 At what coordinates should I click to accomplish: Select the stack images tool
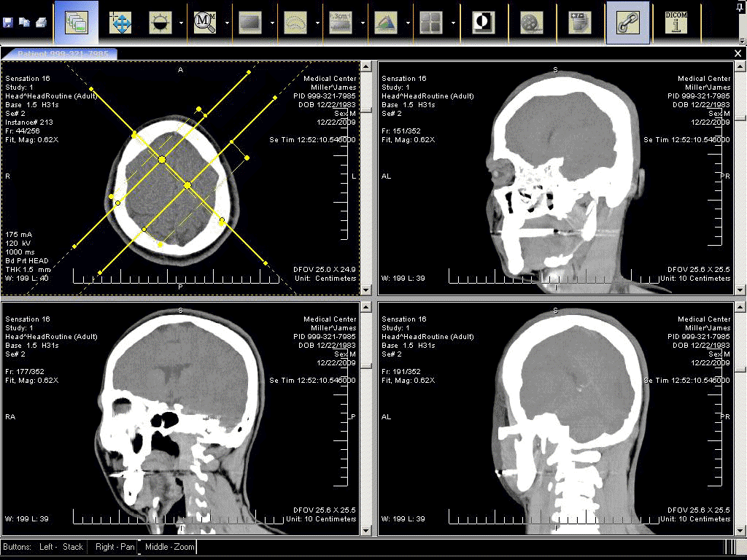tap(76, 23)
